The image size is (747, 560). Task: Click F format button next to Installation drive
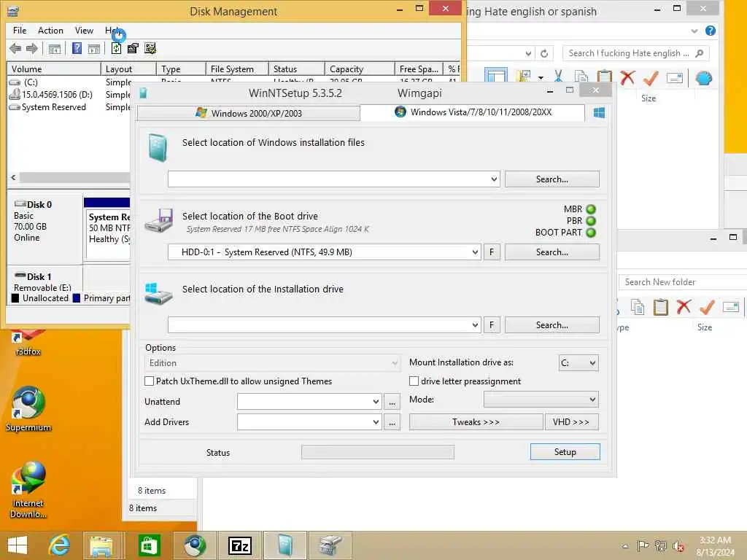click(492, 324)
